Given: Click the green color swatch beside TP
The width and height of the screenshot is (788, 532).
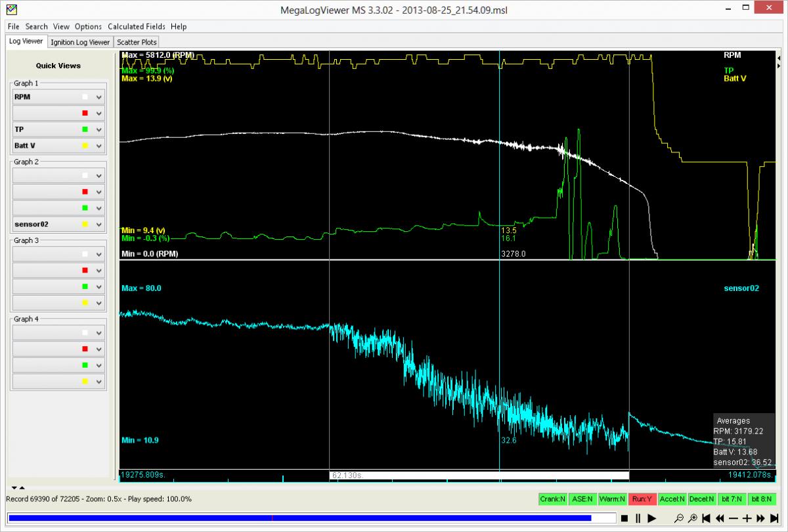Looking at the screenshot, I should pyautogui.click(x=85, y=129).
